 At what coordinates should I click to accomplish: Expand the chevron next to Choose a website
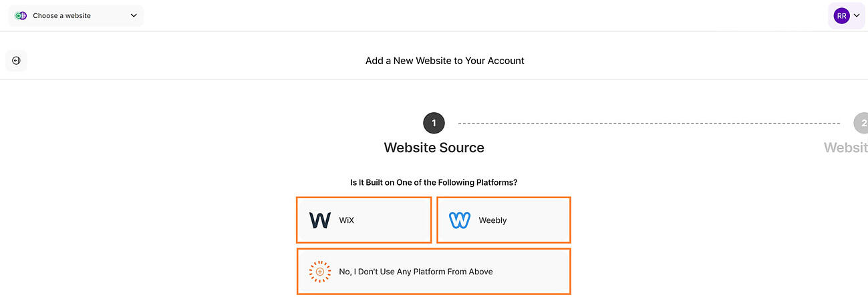(x=134, y=15)
